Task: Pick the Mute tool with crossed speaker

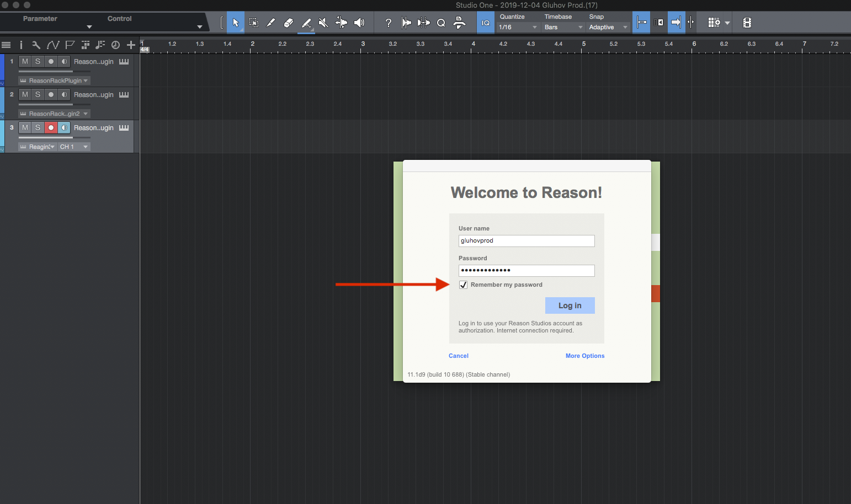Action: click(323, 23)
